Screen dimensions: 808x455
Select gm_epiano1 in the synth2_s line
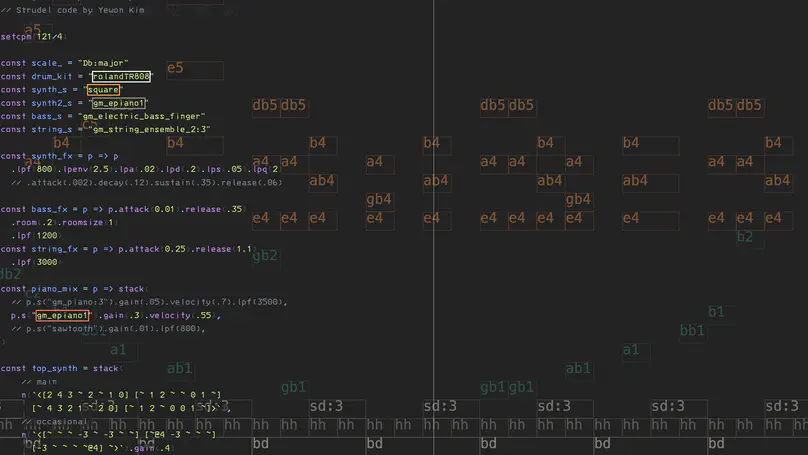point(118,103)
